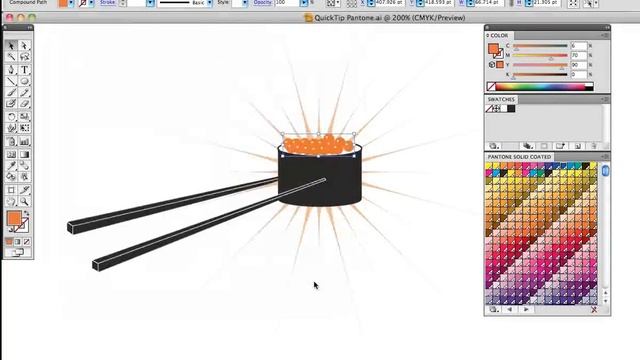Viewport: 640px width, 360px height.
Task: Select the Blend tool
Action: coord(24,165)
